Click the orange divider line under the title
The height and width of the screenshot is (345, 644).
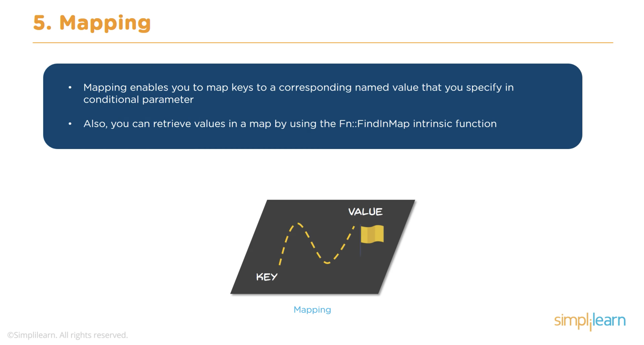click(322, 43)
